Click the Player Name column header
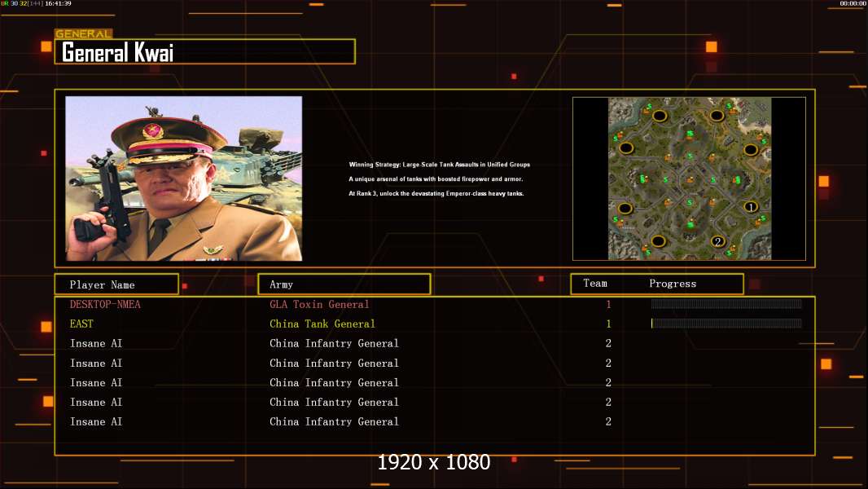 tap(116, 284)
